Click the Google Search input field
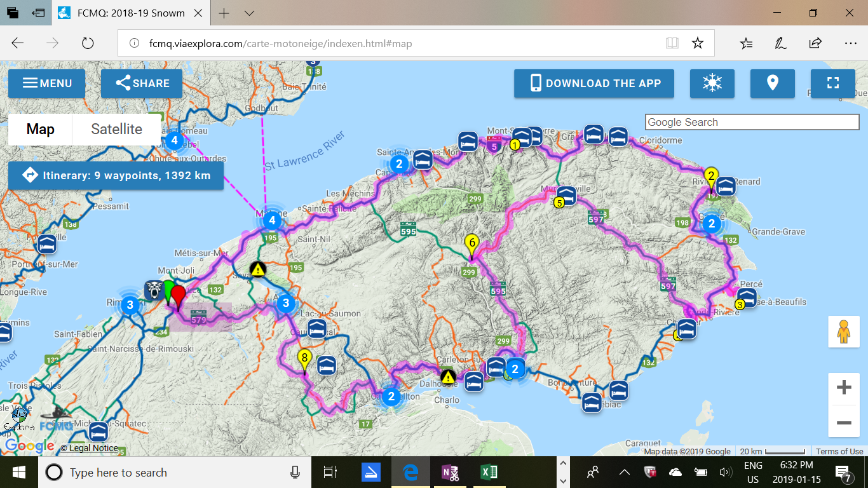Viewport: 868px width, 488px height. coord(752,122)
